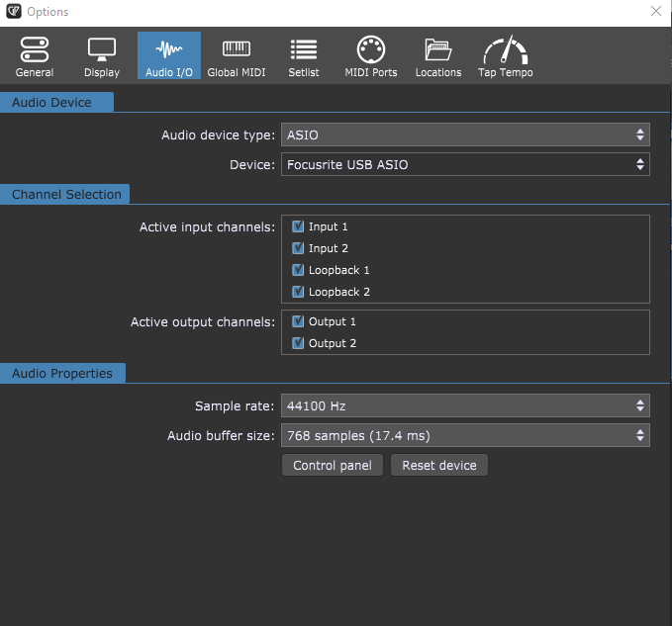The height and width of the screenshot is (626, 672).
Task: Uncheck the Loopback 1 input channel
Action: tap(298, 270)
